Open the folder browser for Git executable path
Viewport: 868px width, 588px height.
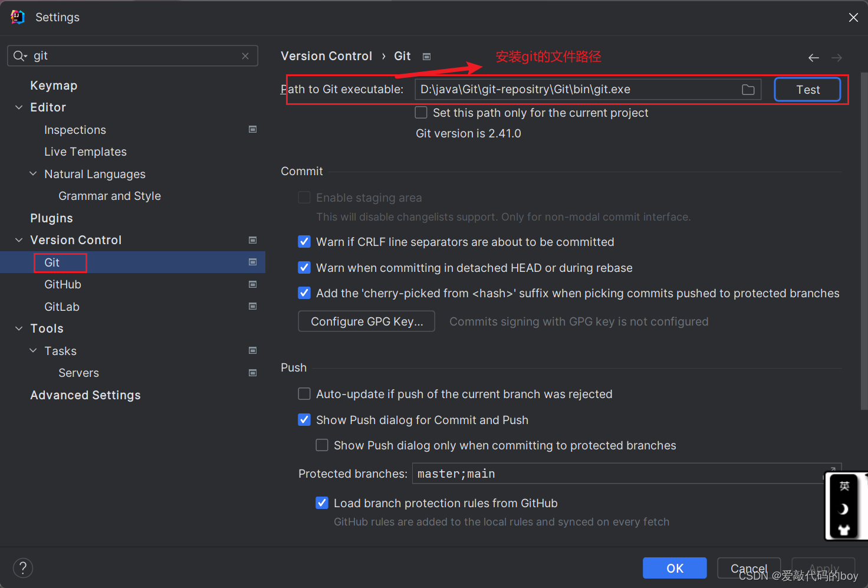(748, 89)
